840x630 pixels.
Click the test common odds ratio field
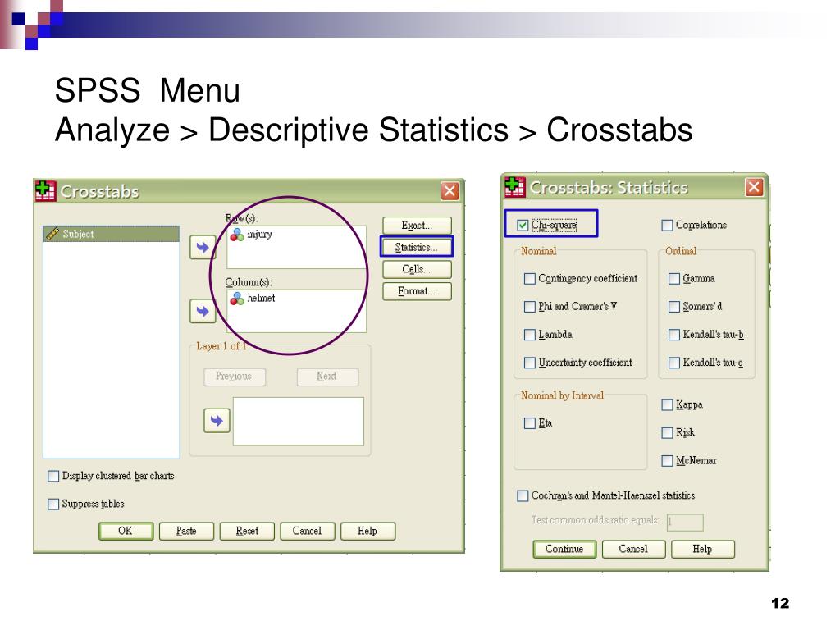click(685, 522)
